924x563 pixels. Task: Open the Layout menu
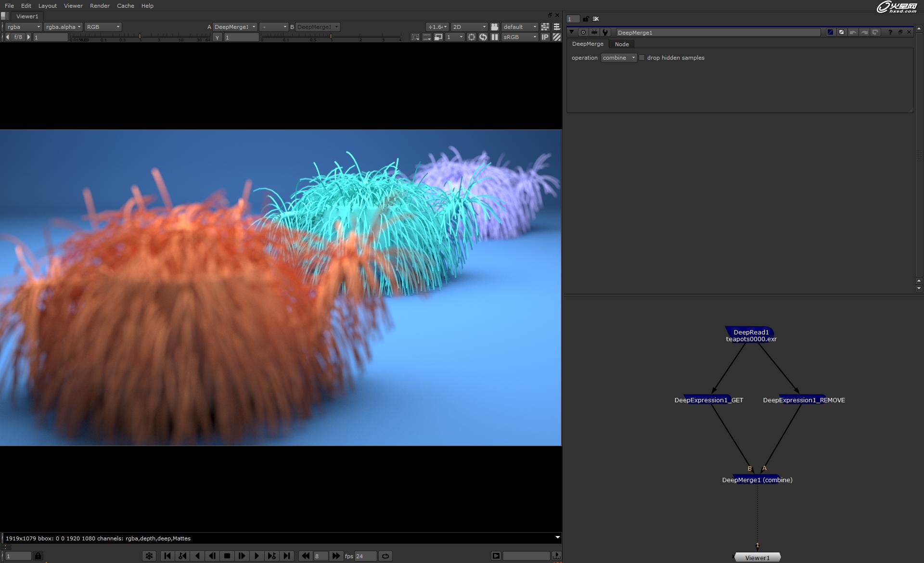(x=47, y=6)
